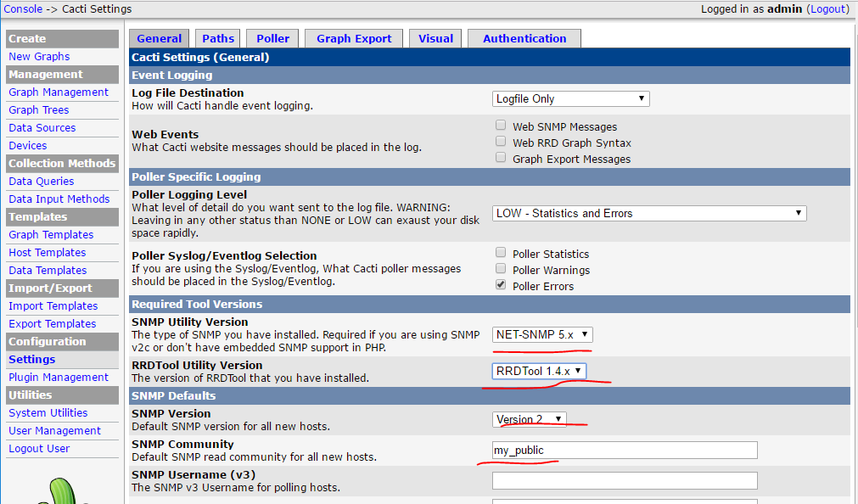Go to Data Sources

coord(42,127)
